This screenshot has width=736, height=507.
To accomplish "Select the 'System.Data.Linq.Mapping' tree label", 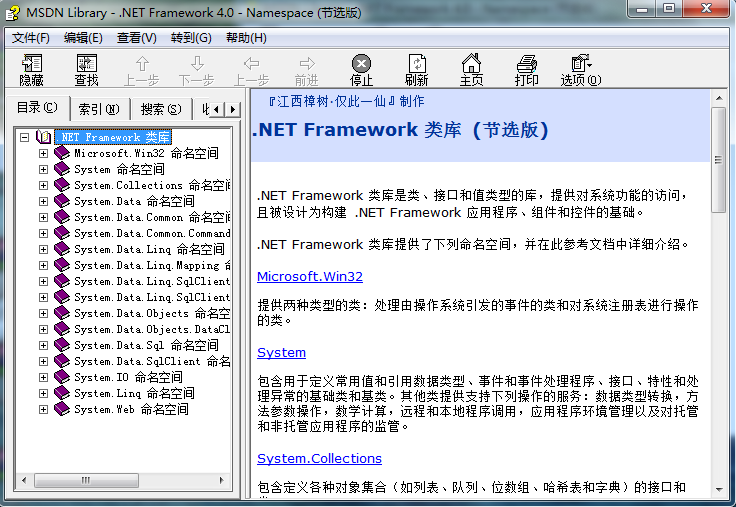I will pos(152,266).
